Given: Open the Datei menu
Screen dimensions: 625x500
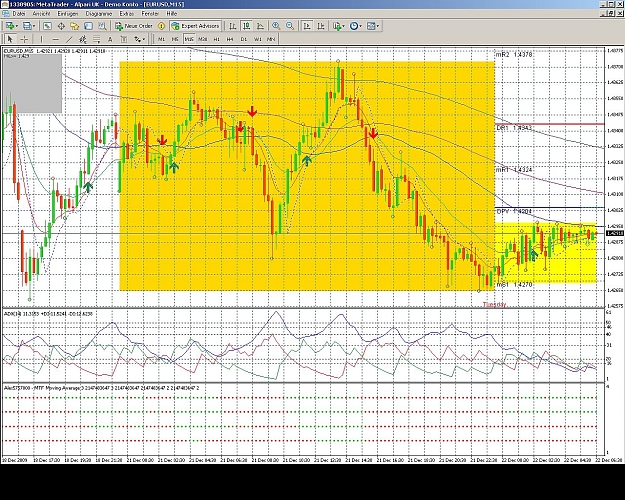Looking at the screenshot, I should coord(19,14).
